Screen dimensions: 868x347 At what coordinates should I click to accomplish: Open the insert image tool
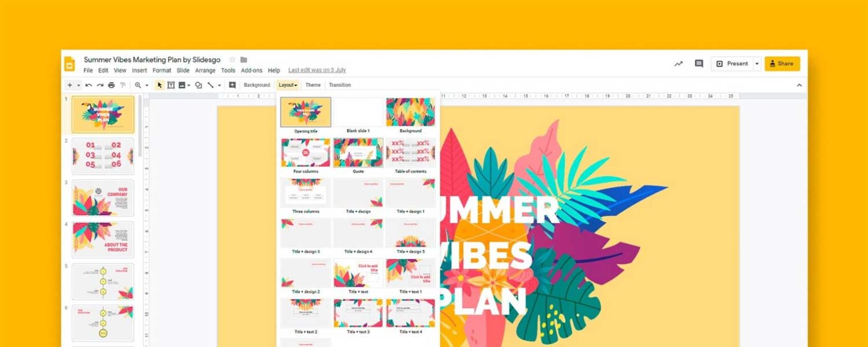182,84
